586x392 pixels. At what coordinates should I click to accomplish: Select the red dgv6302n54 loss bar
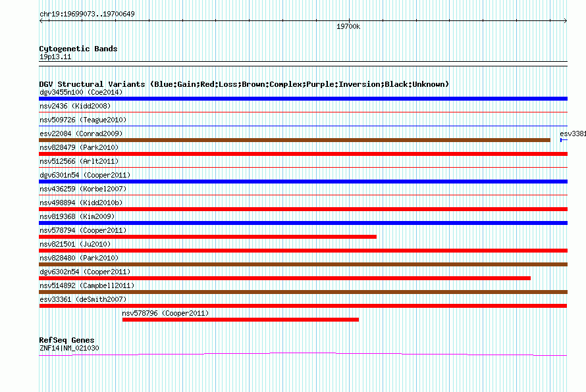coord(285,278)
